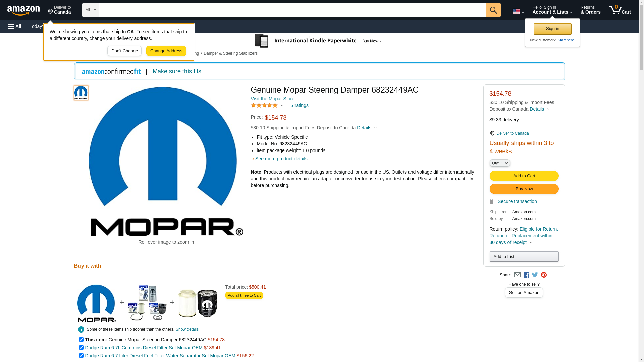Click the Amazon logo home icon
644x362 pixels.
[23, 10]
